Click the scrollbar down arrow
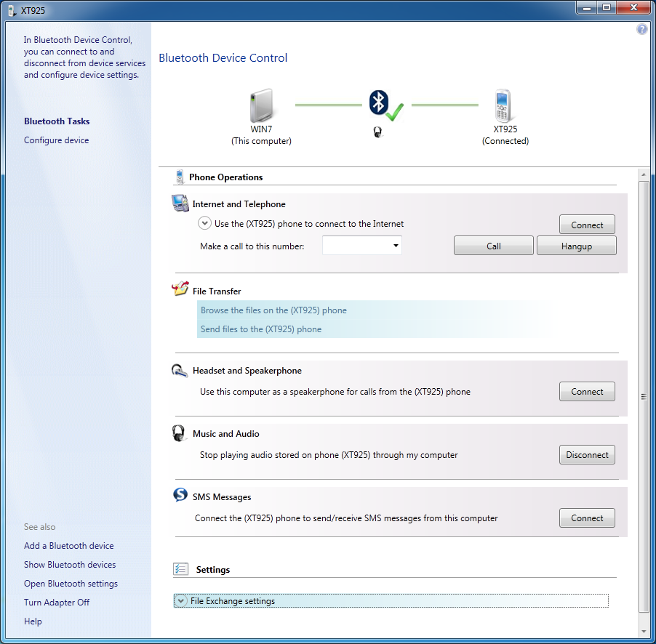 pyautogui.click(x=644, y=632)
